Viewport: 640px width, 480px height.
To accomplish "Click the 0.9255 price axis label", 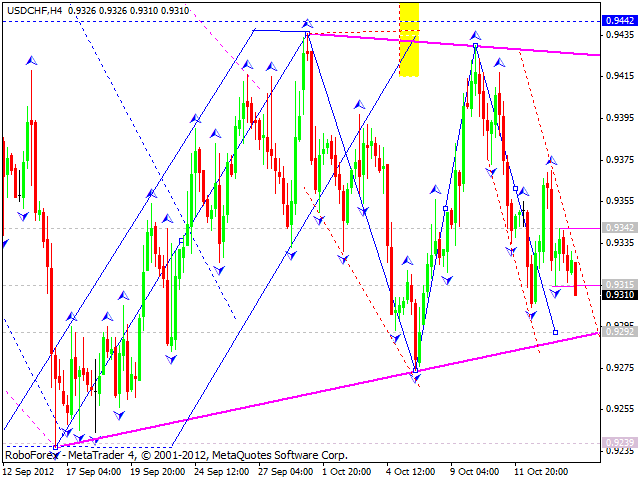I will click(x=620, y=409).
